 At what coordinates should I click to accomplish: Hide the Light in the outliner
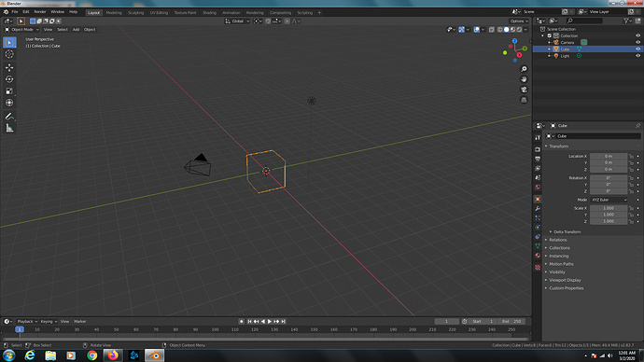[x=637, y=56]
